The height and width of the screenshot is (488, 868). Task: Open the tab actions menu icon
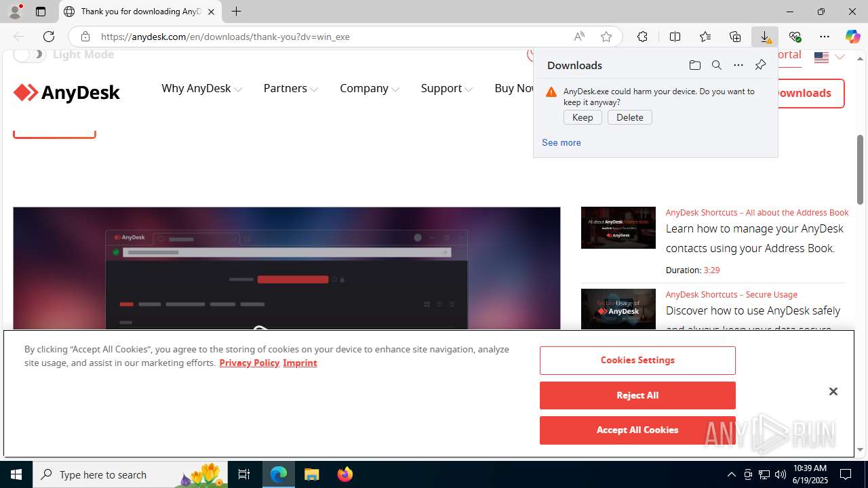(x=41, y=12)
